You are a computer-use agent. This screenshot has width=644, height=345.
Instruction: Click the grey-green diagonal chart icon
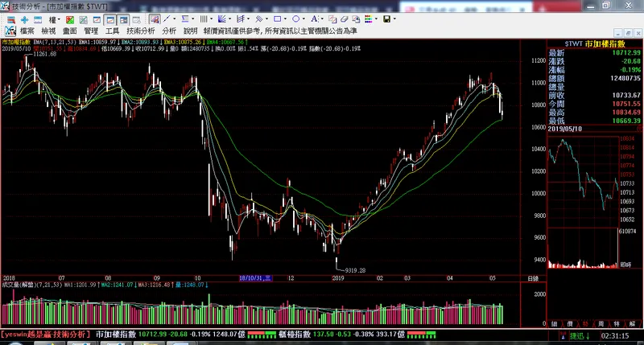84,19
